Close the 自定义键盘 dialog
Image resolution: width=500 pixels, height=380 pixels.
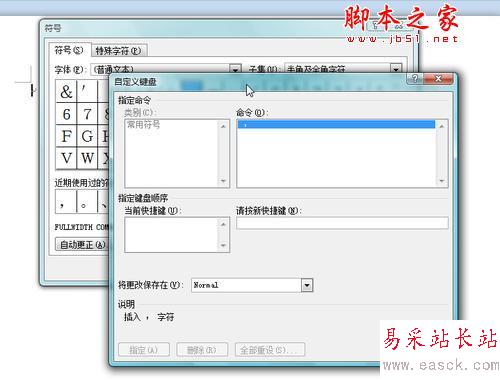pyautogui.click(x=438, y=78)
